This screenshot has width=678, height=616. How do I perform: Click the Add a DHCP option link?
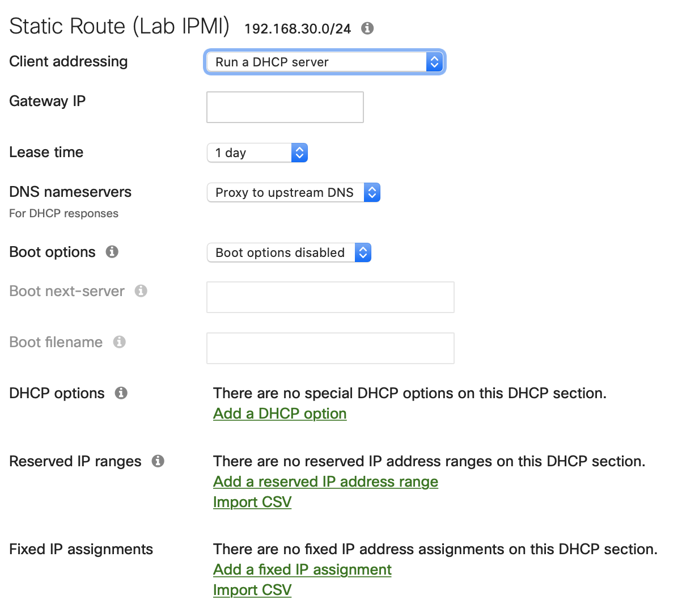tap(279, 414)
